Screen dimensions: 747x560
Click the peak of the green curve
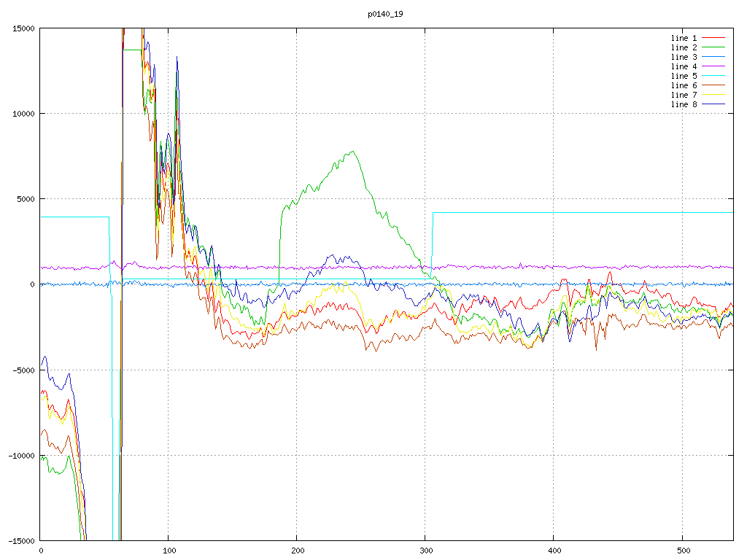click(x=353, y=152)
